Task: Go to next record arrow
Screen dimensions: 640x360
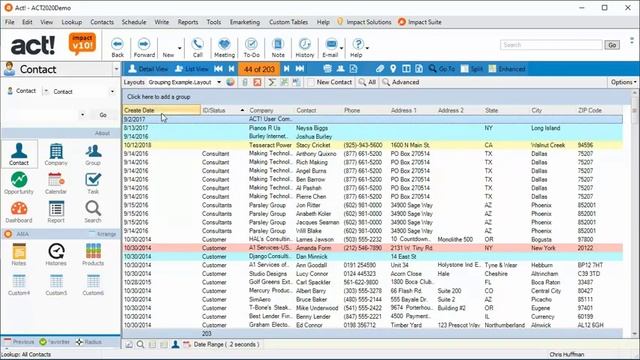Action: 287,69
